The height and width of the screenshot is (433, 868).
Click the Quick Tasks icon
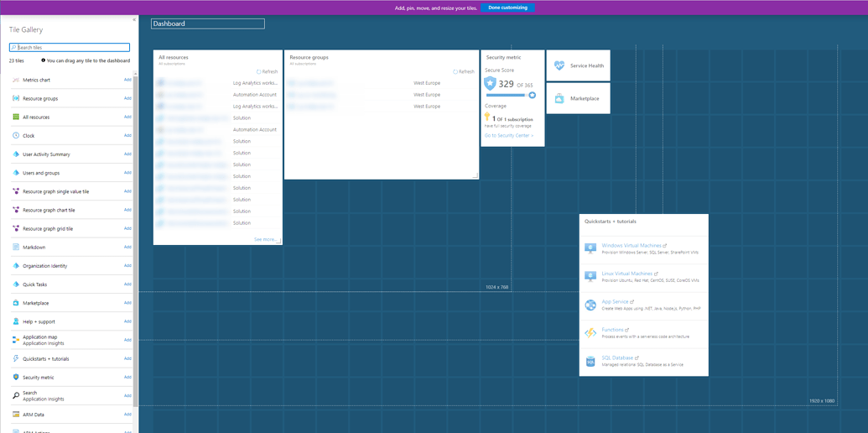(15, 284)
